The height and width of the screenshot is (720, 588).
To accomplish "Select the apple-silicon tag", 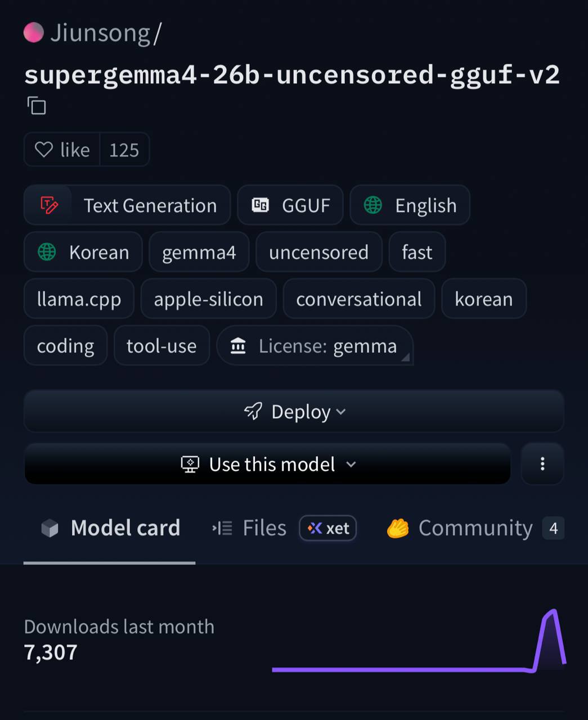I will click(208, 299).
